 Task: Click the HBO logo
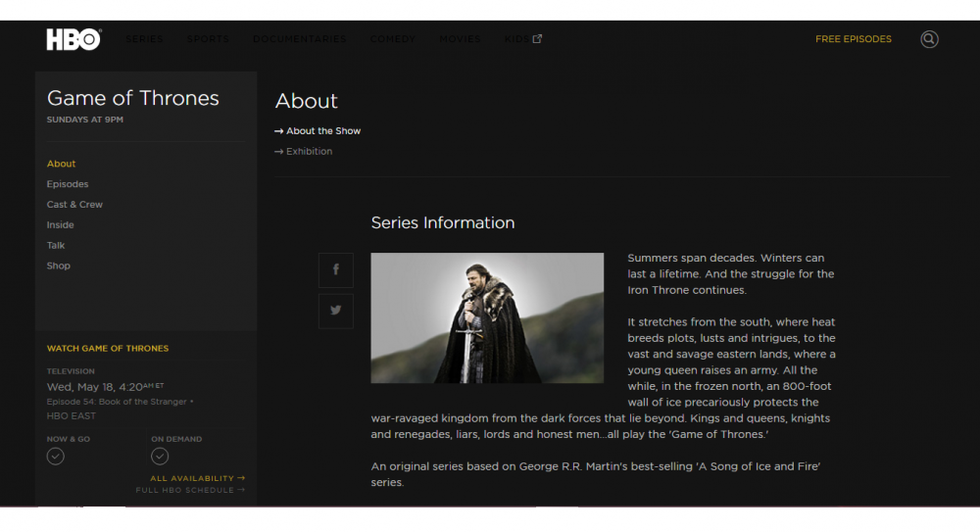coord(73,39)
